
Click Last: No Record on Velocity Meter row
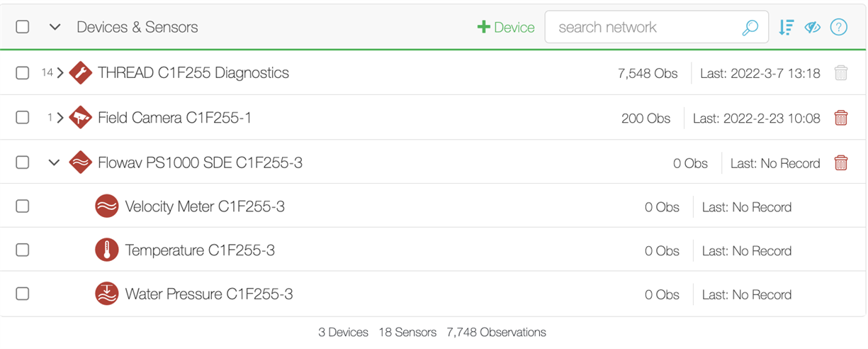pos(747,207)
